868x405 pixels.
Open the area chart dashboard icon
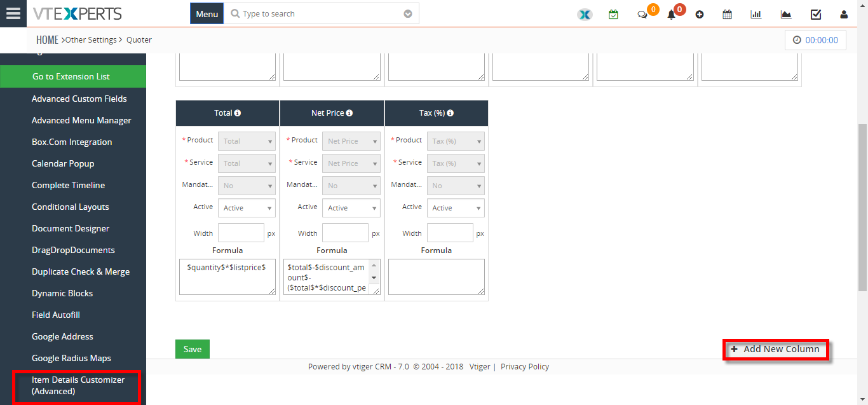(x=786, y=14)
